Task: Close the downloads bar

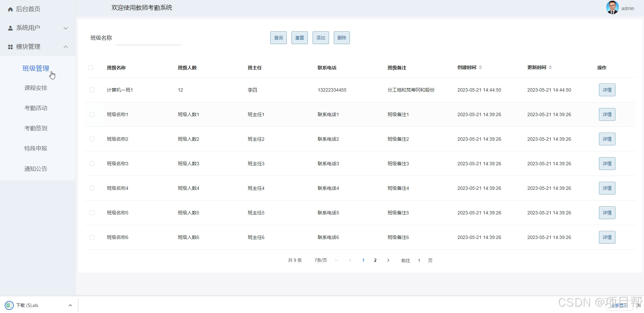Action: (639, 305)
